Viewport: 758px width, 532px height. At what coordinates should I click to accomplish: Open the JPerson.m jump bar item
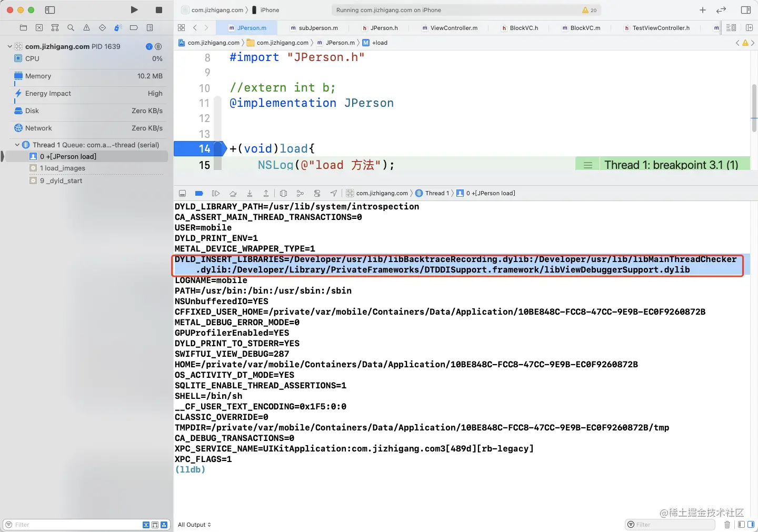(336, 43)
